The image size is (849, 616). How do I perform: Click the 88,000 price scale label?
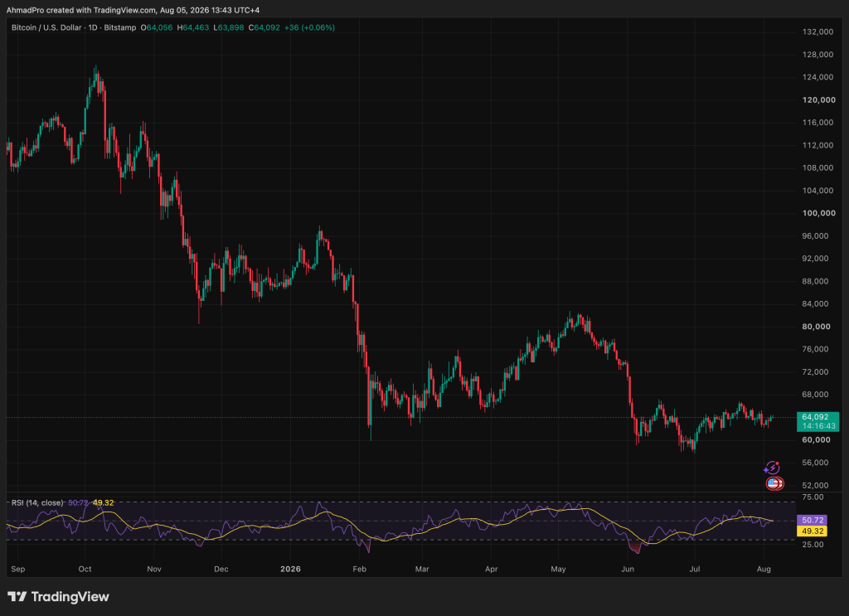click(x=816, y=282)
